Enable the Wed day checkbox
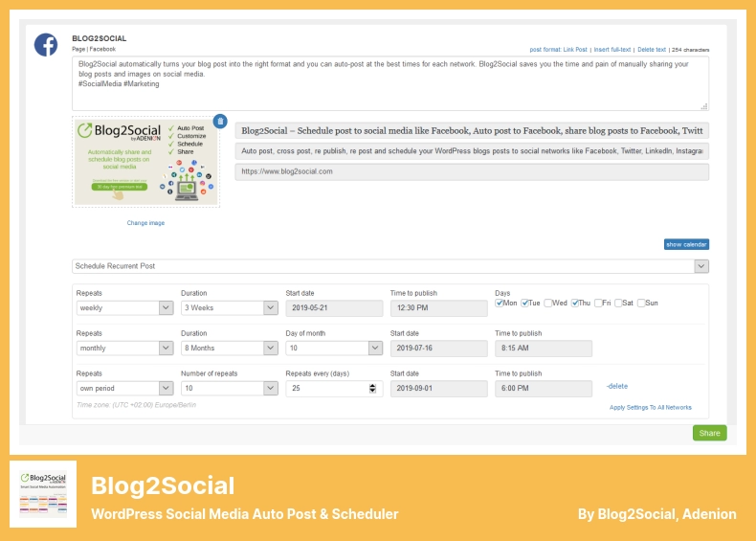756x541 pixels. 547,304
